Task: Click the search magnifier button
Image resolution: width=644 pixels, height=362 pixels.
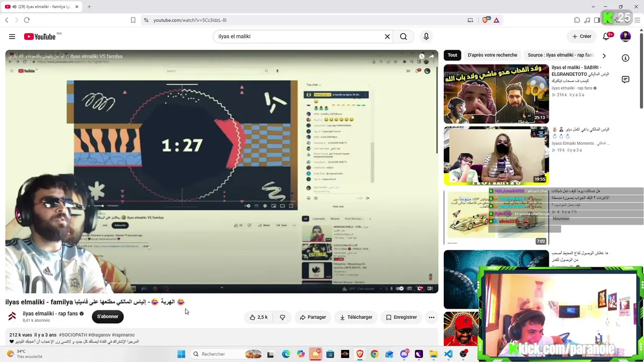Action: (x=404, y=36)
